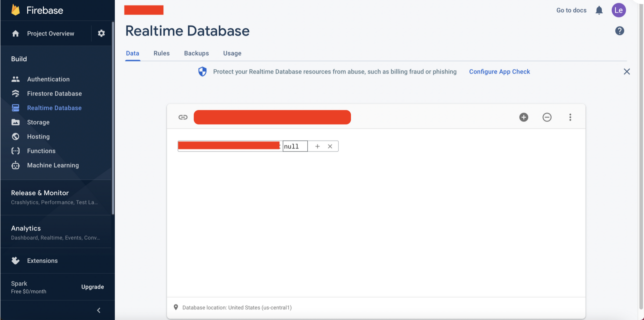The height and width of the screenshot is (320, 644).
Task: Open Hosting in sidebar
Action: point(38,137)
